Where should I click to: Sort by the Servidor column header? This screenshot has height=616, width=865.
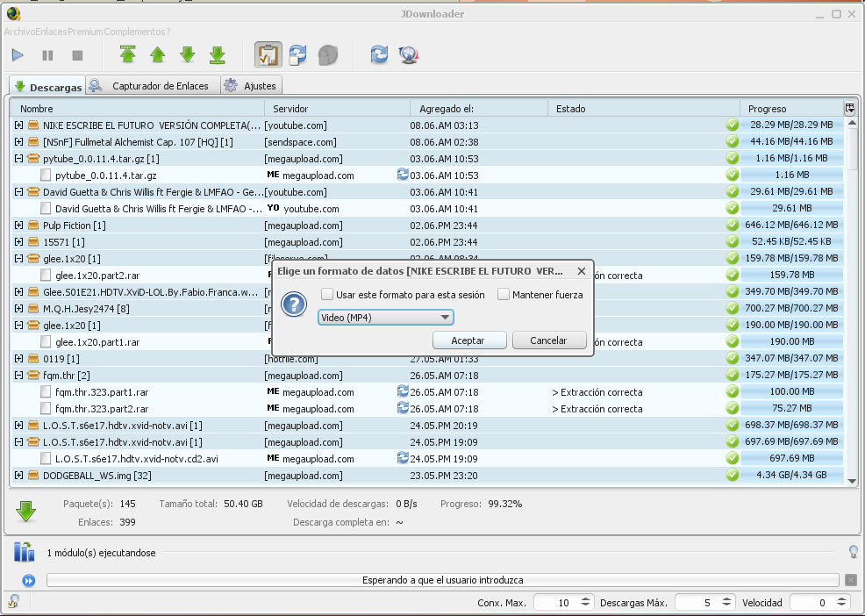click(338, 109)
